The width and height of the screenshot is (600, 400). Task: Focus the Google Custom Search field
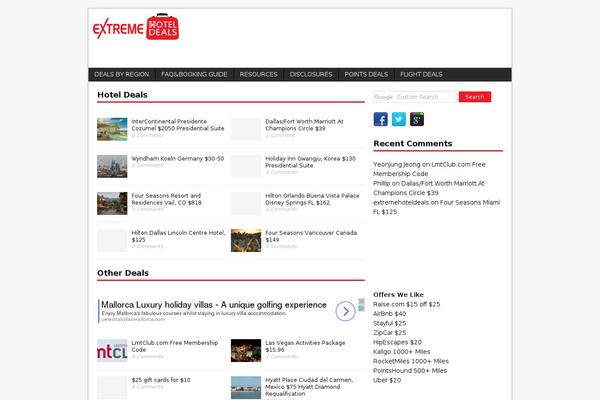pyautogui.click(x=416, y=97)
